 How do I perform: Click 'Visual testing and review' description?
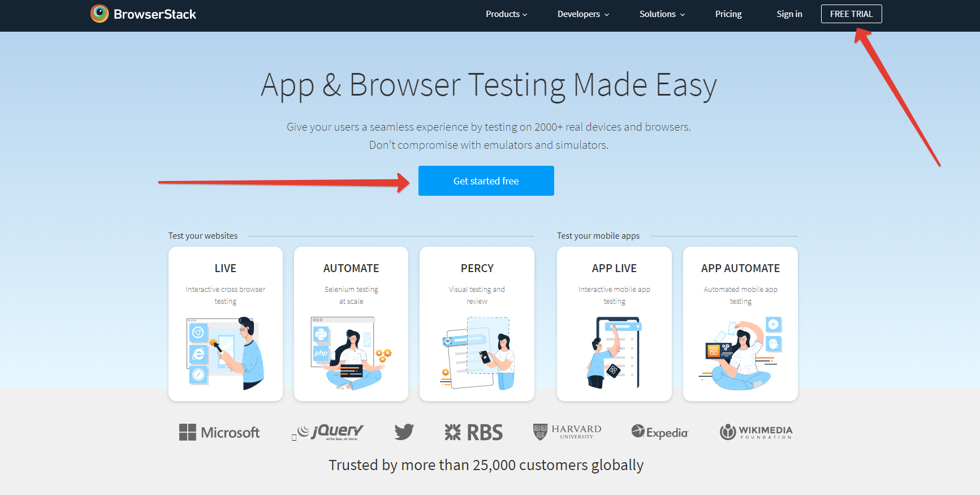[x=477, y=295]
